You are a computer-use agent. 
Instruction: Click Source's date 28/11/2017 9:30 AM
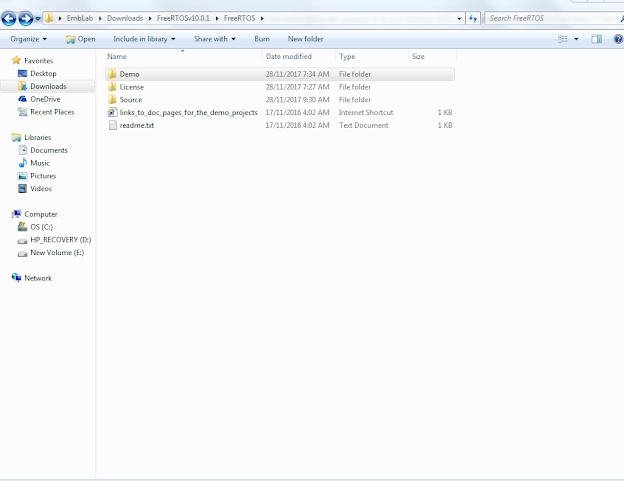298,99
